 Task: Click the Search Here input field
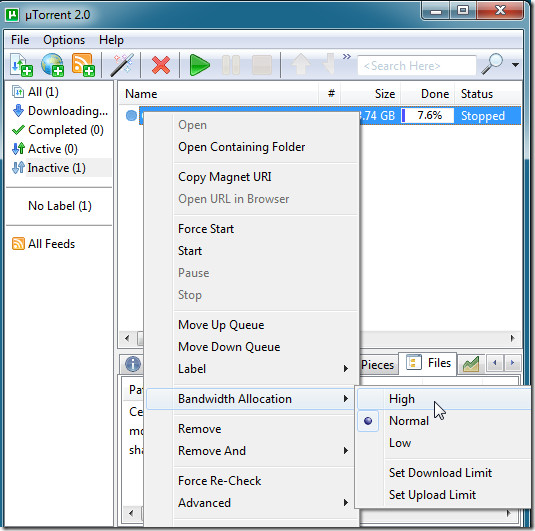coord(417,65)
